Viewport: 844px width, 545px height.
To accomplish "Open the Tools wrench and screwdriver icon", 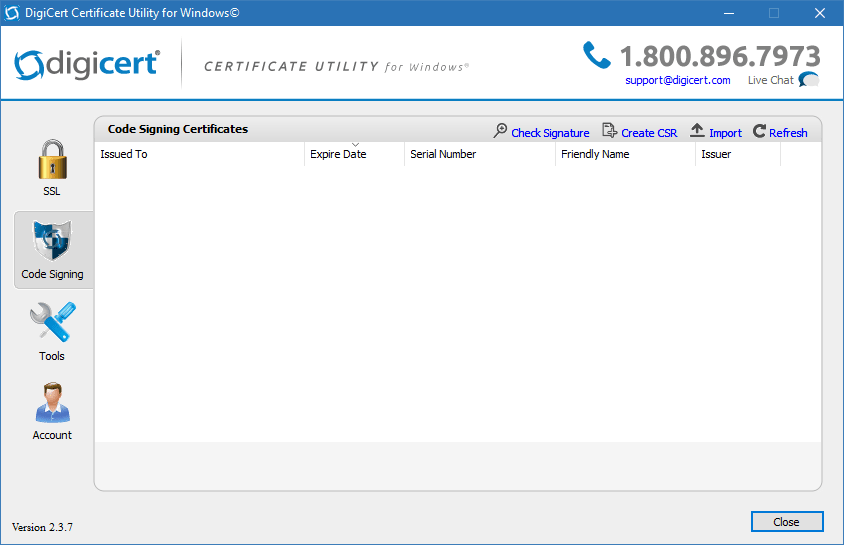I will click(52, 322).
